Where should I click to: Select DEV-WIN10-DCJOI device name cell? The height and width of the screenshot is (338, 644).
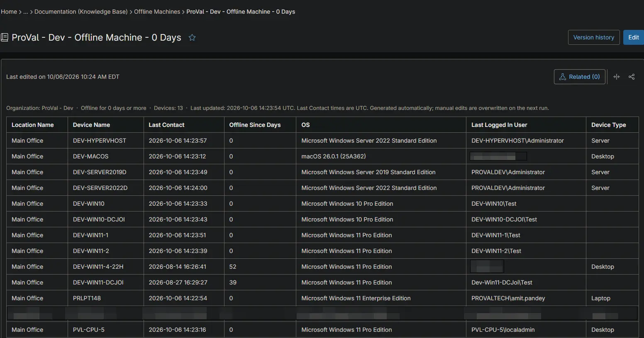[x=106, y=219]
